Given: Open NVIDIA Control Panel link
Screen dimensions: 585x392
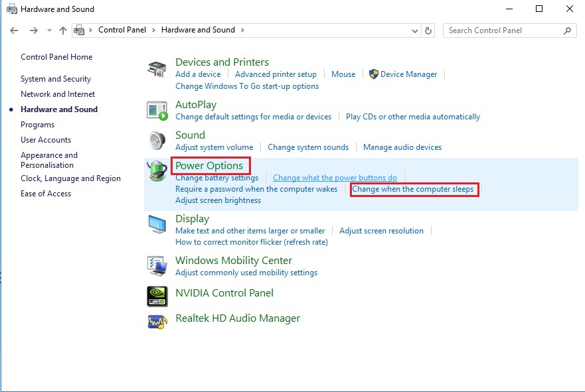Looking at the screenshot, I should coord(224,293).
